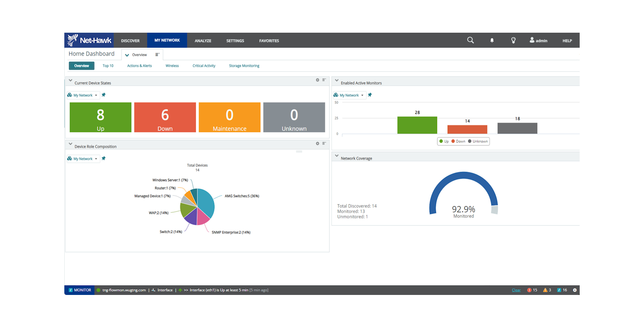The image size is (644, 328).
Task: Click the Clear link in status bar
Action: 516,290
